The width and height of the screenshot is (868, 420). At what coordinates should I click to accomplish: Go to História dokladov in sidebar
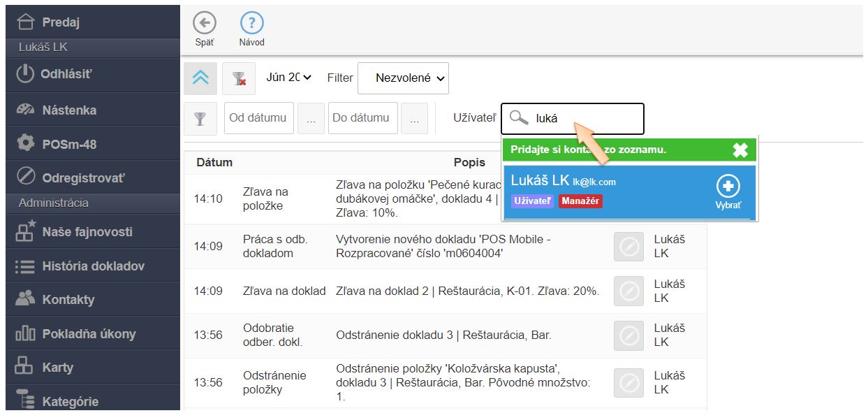(93, 266)
